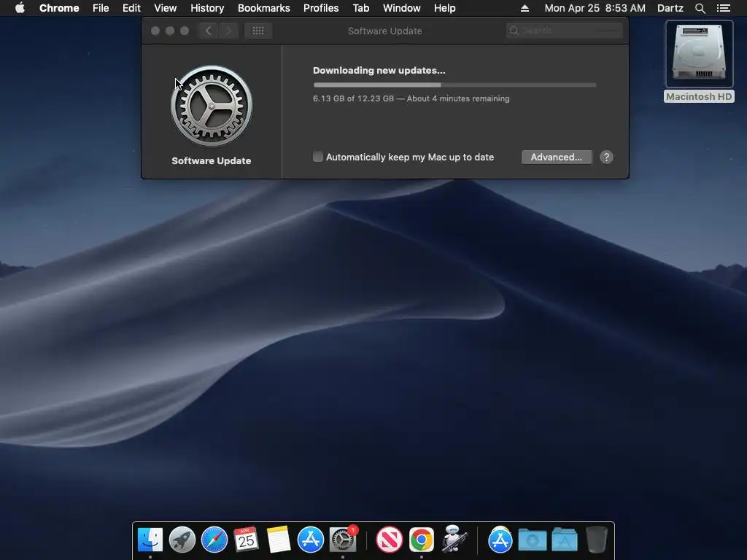Click the Software Update window title

[x=384, y=31]
